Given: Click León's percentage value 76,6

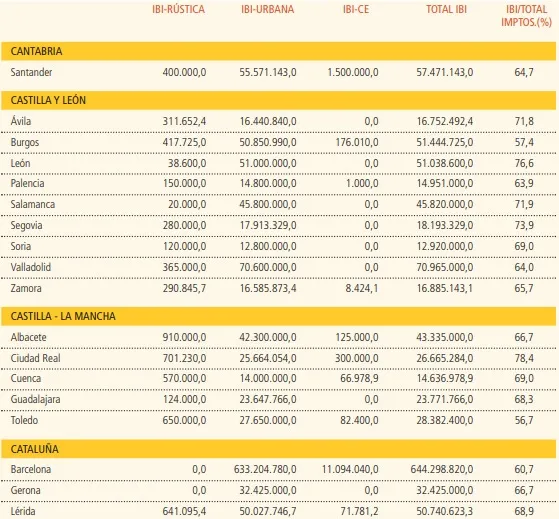Looking at the screenshot, I should click(x=524, y=163).
